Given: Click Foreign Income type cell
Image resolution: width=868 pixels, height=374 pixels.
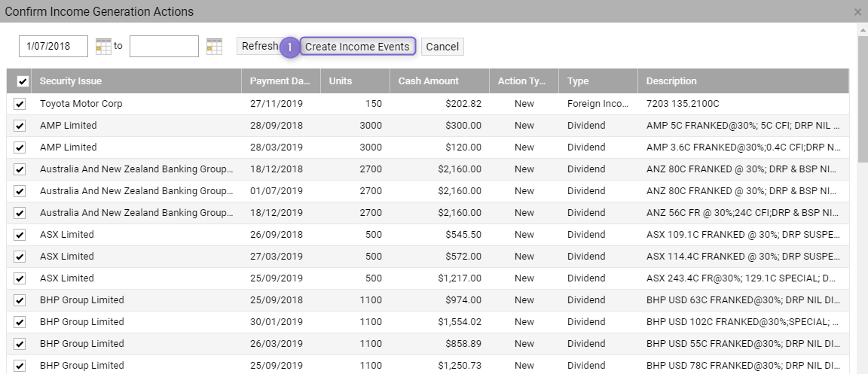Looking at the screenshot, I should point(598,103).
